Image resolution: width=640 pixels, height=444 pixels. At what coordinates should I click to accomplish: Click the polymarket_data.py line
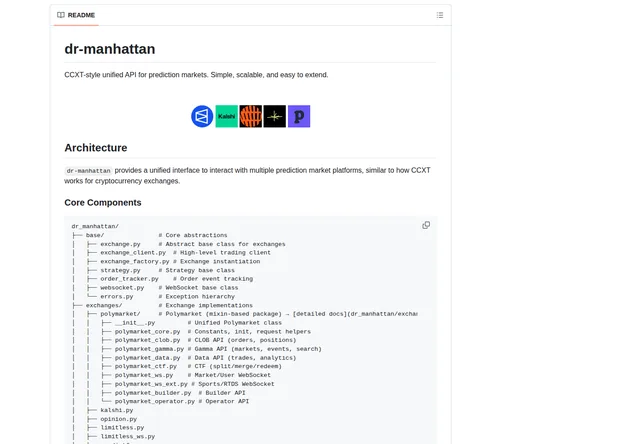184,358
